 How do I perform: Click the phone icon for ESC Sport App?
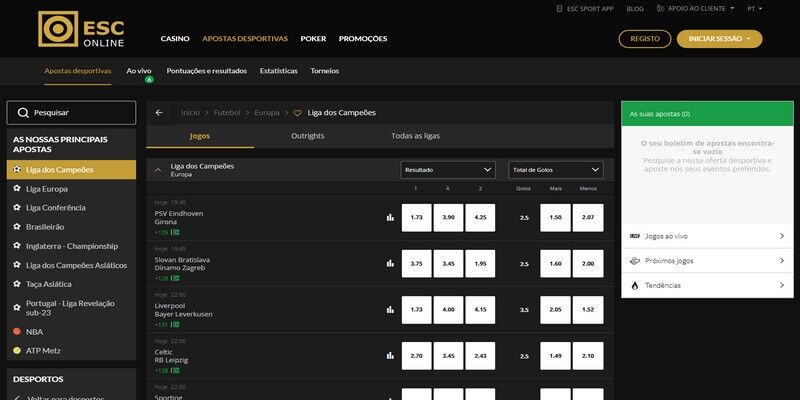coord(560,9)
